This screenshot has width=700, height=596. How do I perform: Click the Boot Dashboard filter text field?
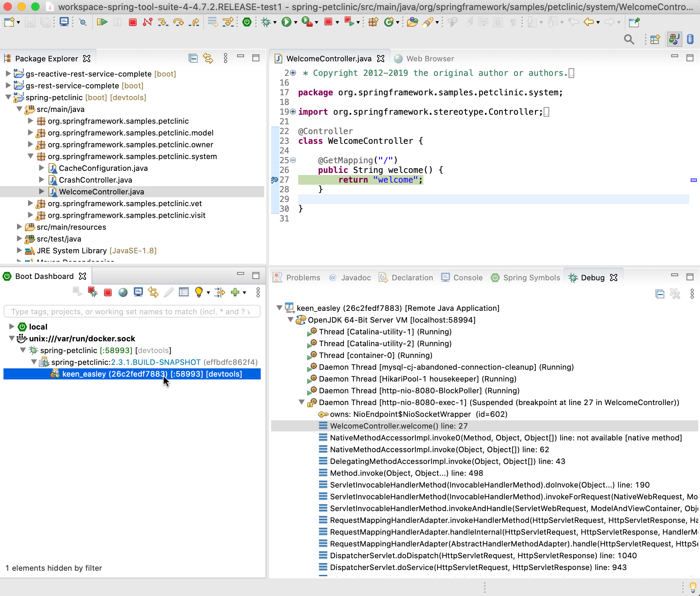click(x=132, y=312)
